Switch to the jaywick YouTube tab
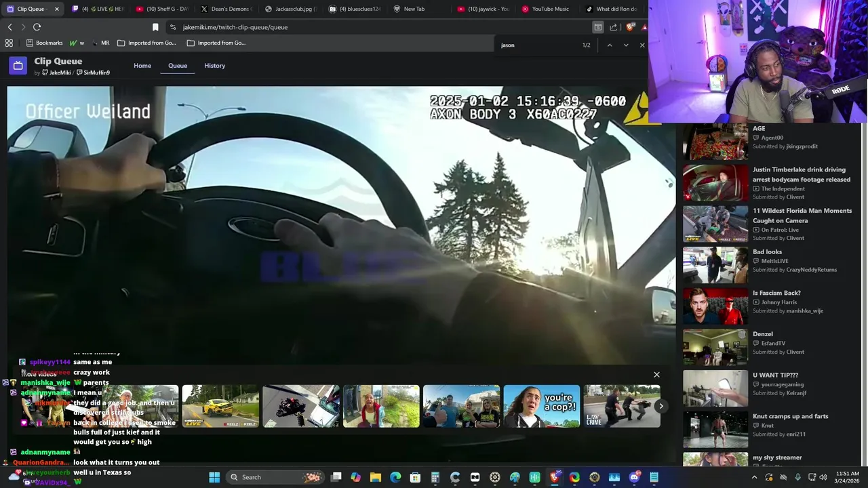 point(484,9)
